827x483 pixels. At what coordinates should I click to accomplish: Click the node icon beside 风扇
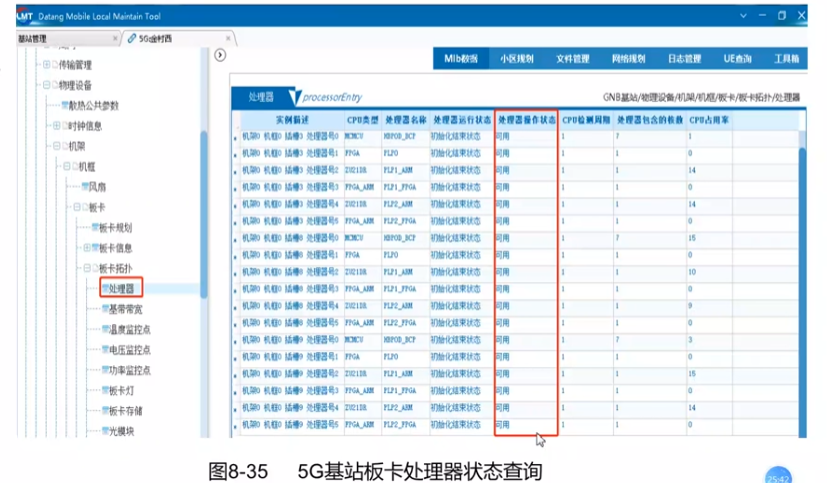84,187
